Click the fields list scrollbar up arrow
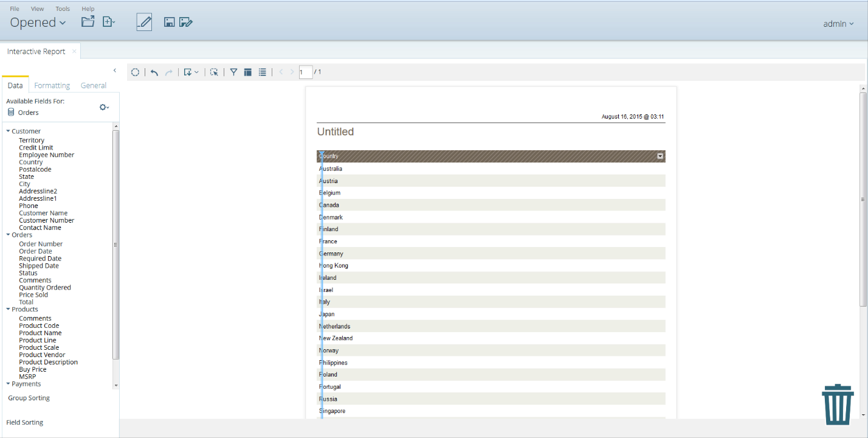Screen dimensions: 868x438 point(115,126)
